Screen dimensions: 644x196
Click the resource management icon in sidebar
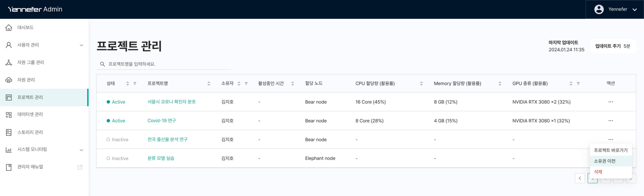pos(9,80)
